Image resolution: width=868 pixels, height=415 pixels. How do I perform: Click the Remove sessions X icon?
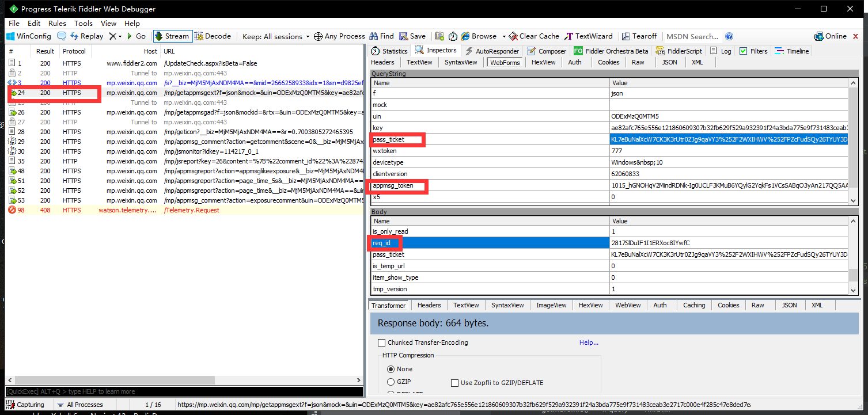pos(112,36)
